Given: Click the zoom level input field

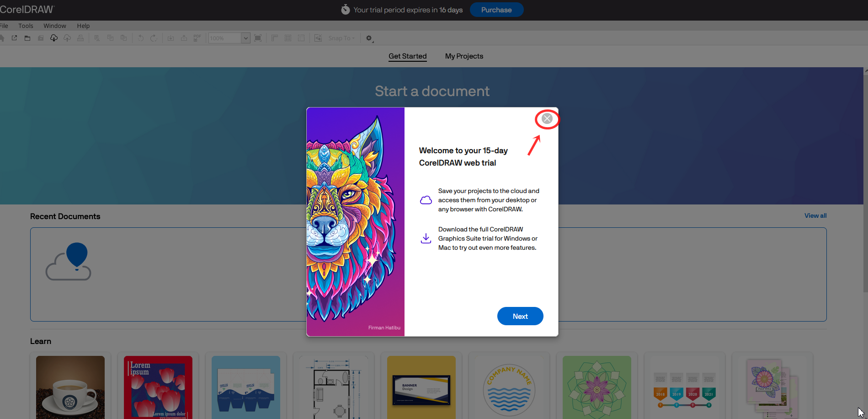Looking at the screenshot, I should click(224, 38).
